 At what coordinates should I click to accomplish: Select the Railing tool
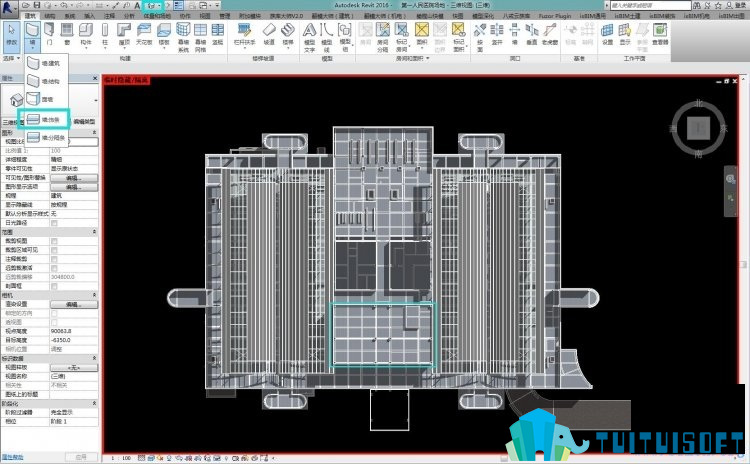tap(244, 35)
